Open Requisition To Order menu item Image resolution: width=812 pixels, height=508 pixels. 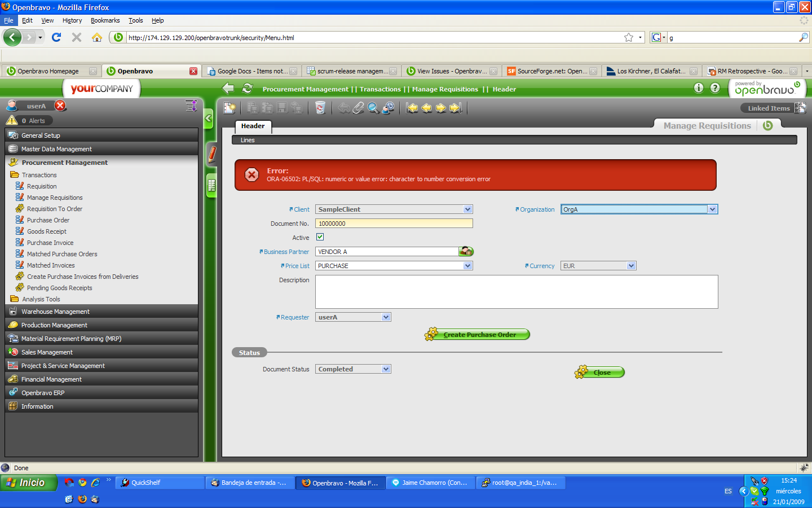click(54, 209)
